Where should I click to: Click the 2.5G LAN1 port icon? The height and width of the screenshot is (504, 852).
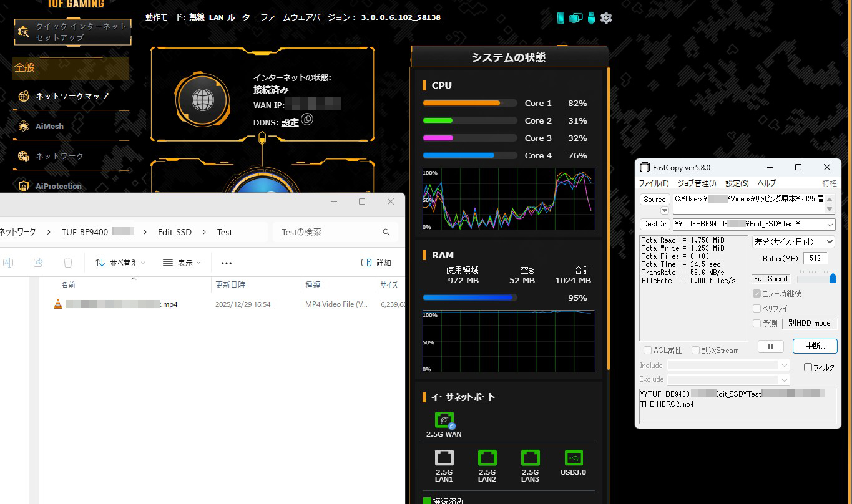(x=444, y=458)
